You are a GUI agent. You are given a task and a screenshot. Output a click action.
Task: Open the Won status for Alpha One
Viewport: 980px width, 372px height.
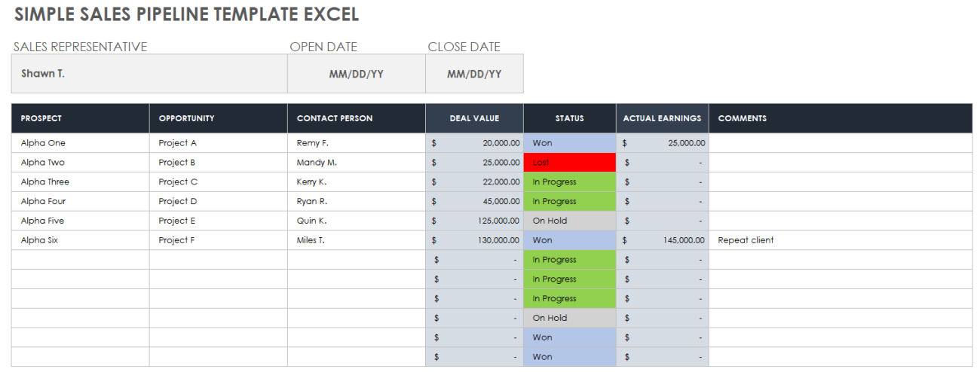coord(569,143)
